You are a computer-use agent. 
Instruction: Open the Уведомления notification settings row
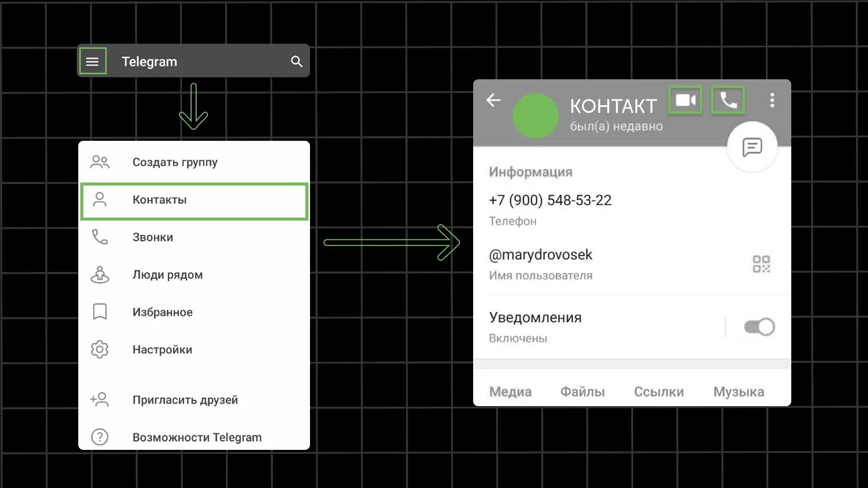coord(632,327)
